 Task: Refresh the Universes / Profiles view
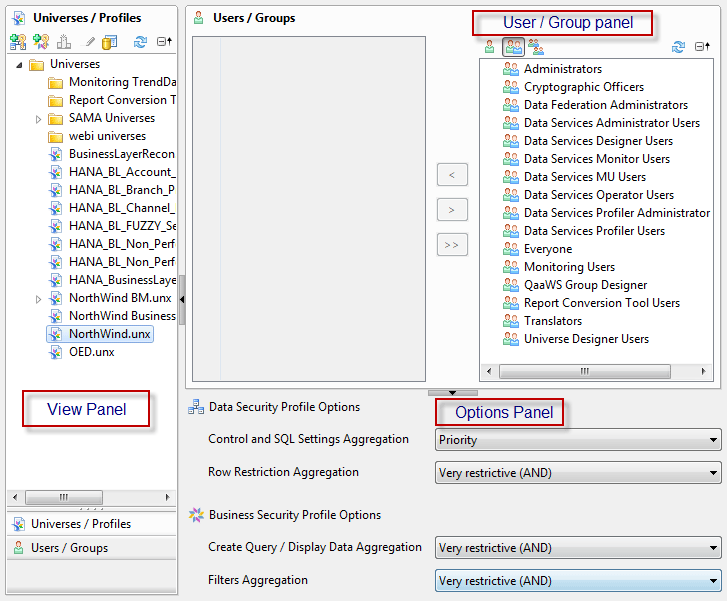pos(140,42)
